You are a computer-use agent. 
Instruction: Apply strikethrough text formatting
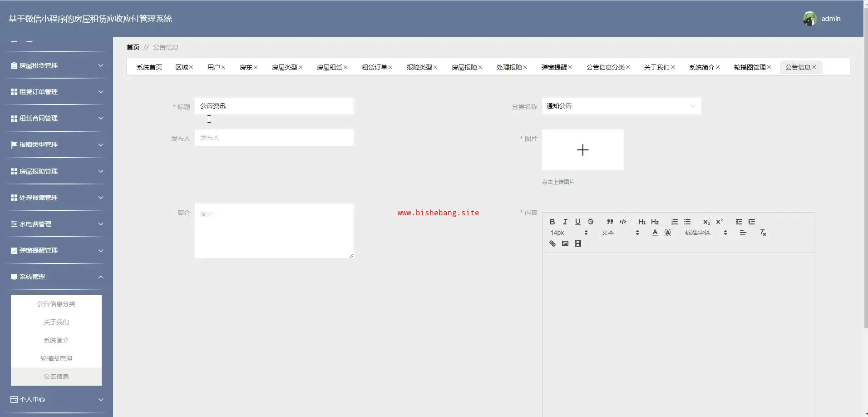590,222
